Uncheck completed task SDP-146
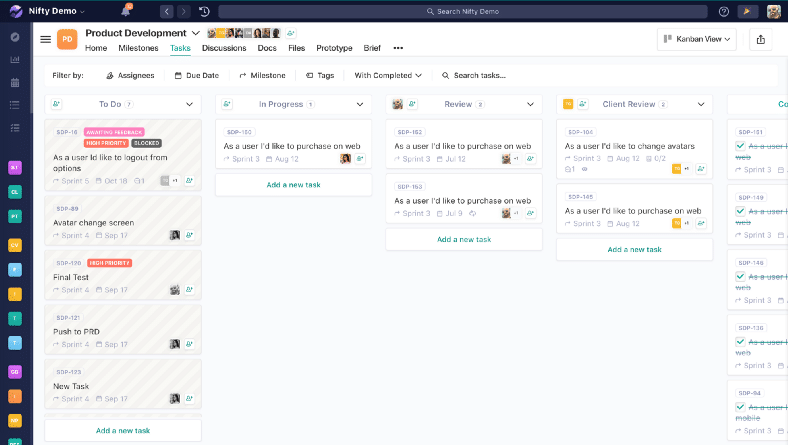 [x=740, y=277]
